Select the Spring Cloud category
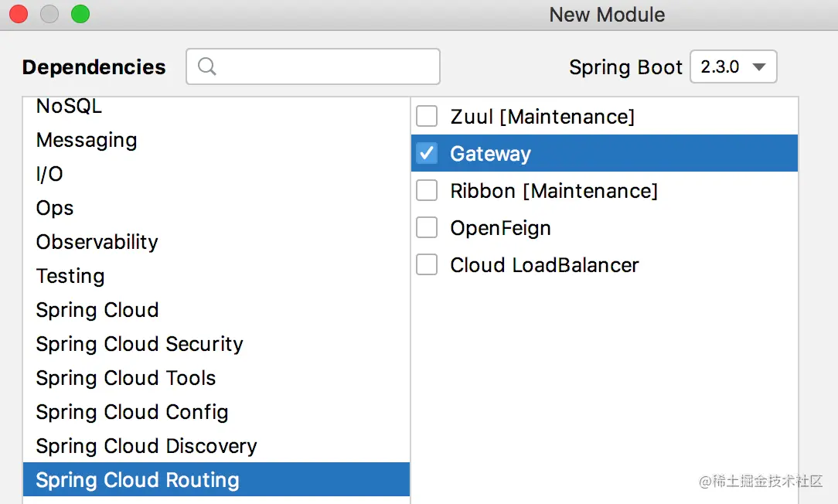The height and width of the screenshot is (504, 838). tap(97, 310)
